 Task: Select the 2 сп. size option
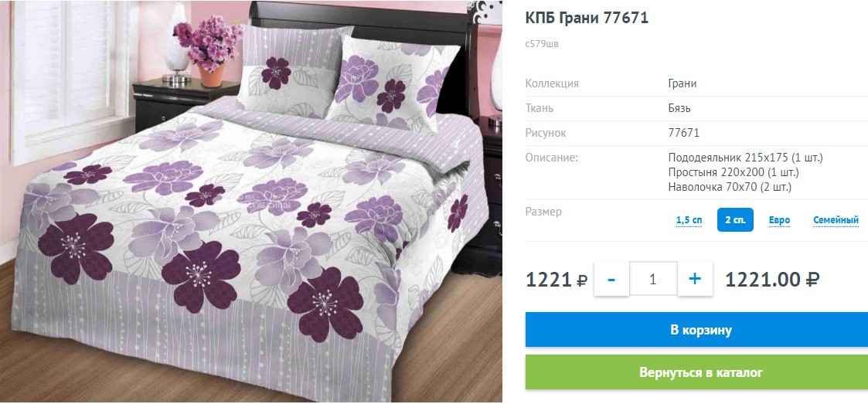(x=735, y=219)
